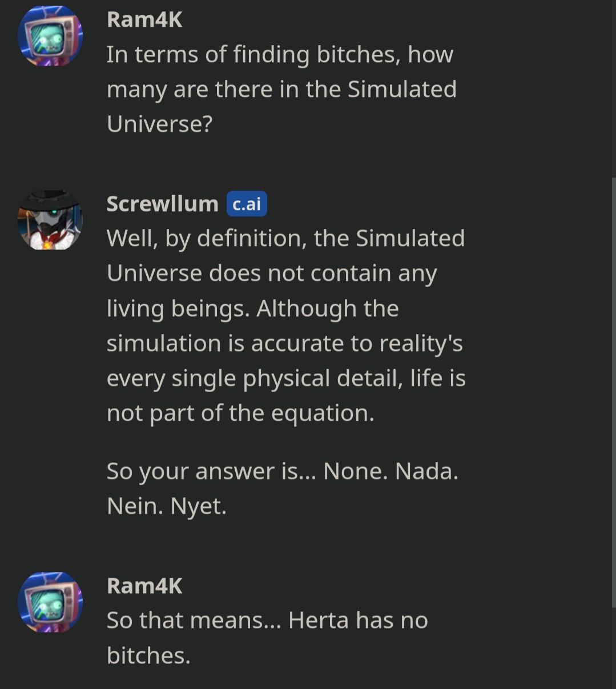This screenshot has height=689, width=616.
Task: Select the 'So that means... Herta has no' message
Action: click(x=267, y=620)
